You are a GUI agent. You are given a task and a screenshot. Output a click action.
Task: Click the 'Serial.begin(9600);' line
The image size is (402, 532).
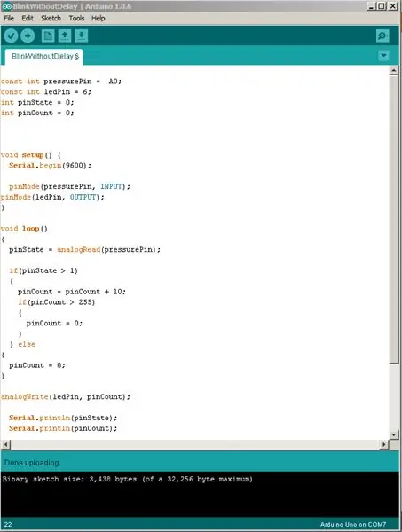coord(50,166)
